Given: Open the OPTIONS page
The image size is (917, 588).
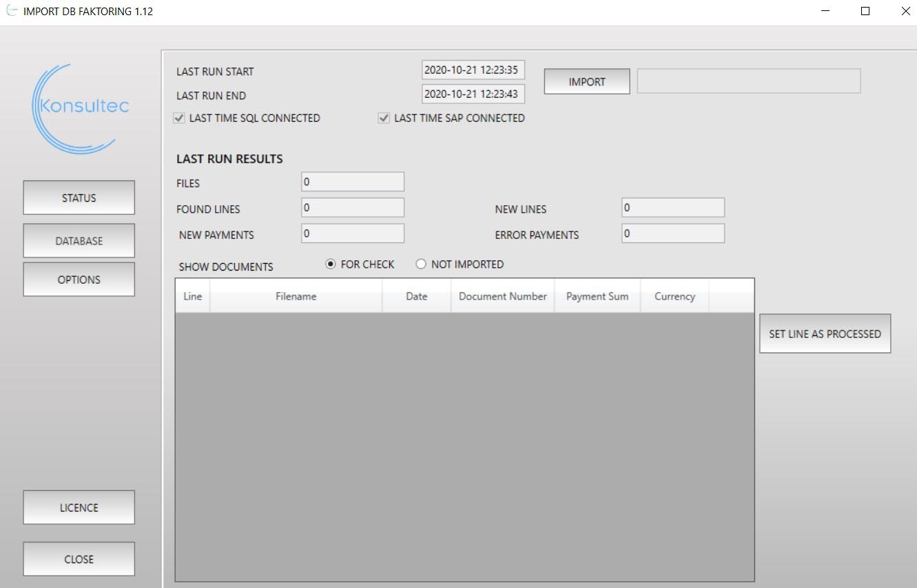Looking at the screenshot, I should click(79, 280).
